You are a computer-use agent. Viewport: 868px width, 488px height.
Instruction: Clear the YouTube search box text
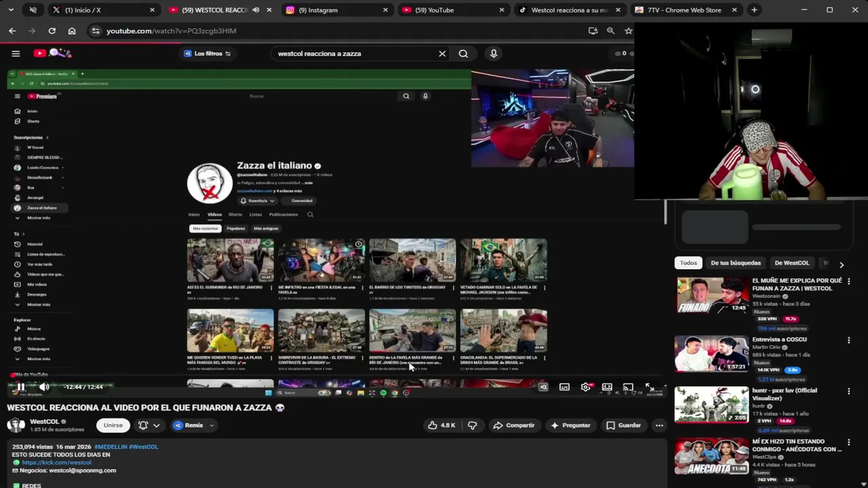click(x=442, y=54)
